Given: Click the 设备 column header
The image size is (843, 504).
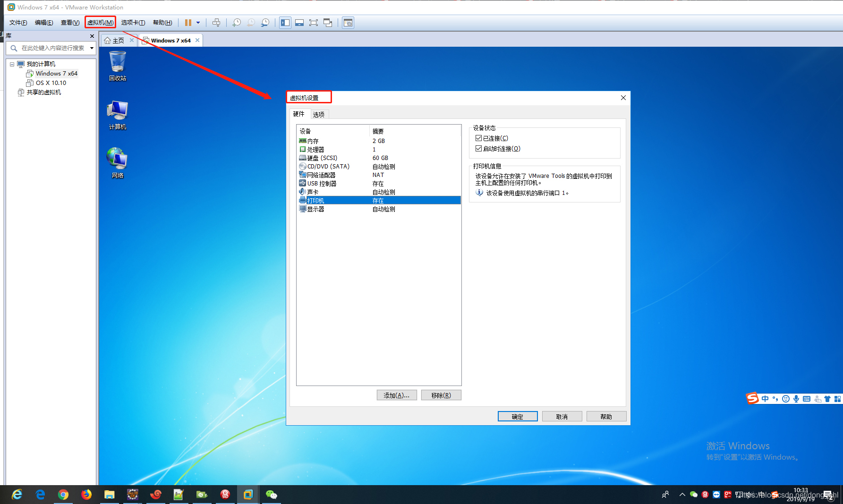Looking at the screenshot, I should pyautogui.click(x=333, y=131).
